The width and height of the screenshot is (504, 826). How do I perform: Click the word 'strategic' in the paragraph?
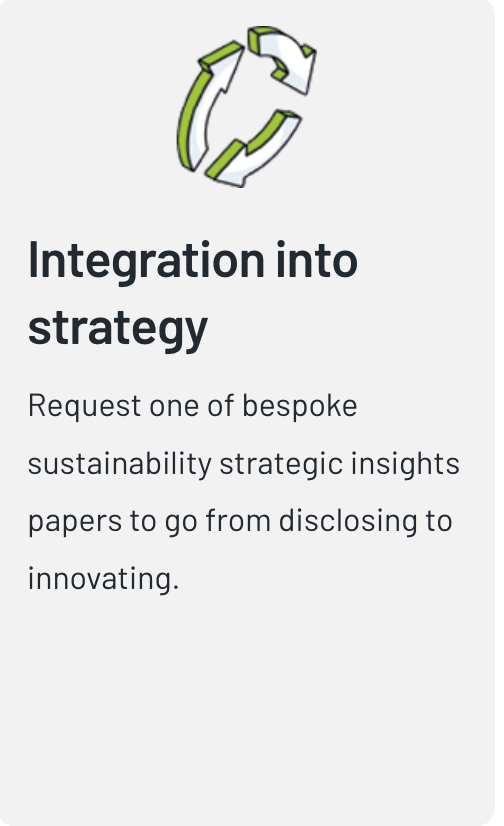(x=281, y=466)
